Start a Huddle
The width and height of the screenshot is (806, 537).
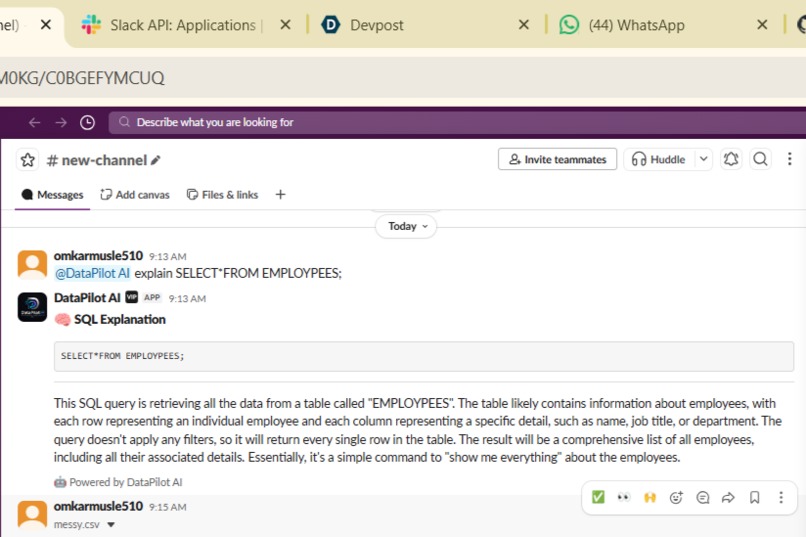tap(659, 159)
